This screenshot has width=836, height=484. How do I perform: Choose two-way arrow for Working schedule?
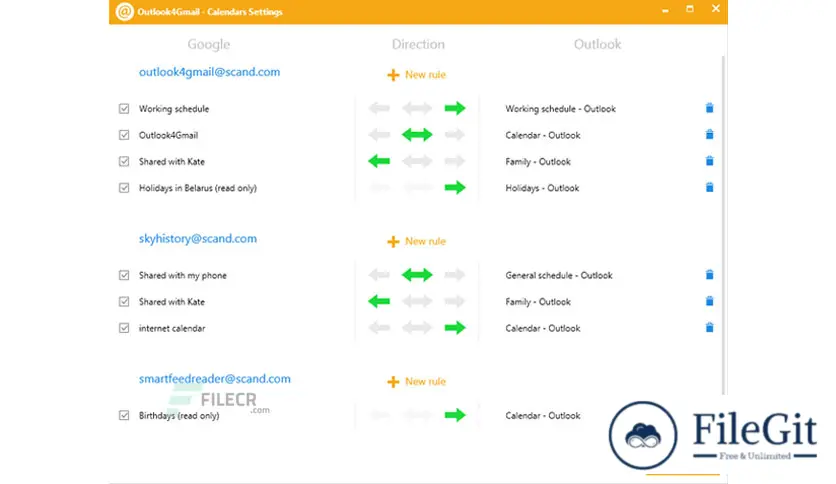[417, 108]
